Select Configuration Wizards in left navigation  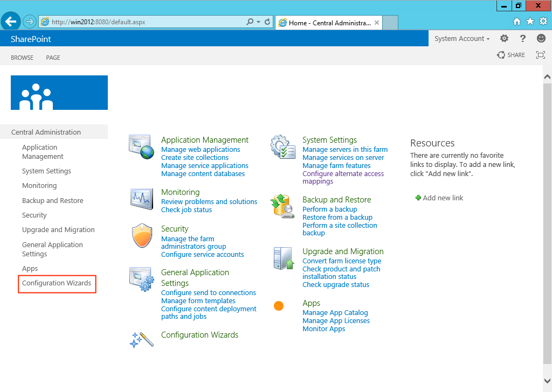pos(57,283)
